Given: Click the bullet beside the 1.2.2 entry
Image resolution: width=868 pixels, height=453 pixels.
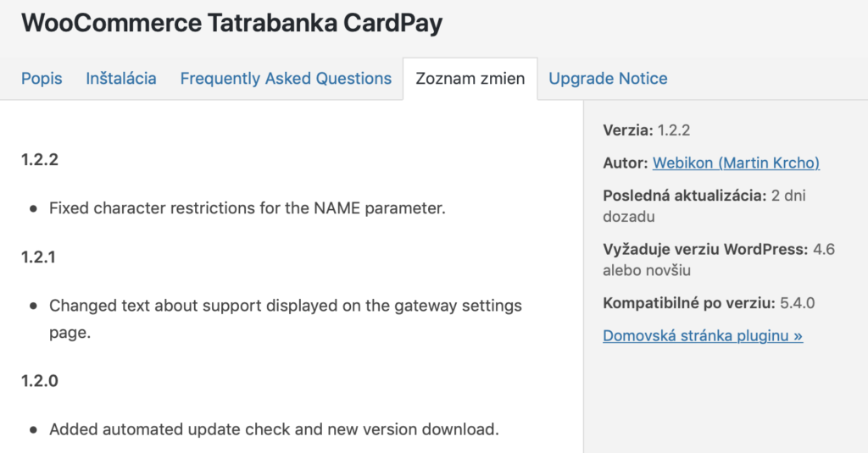Looking at the screenshot, I should [x=33, y=208].
